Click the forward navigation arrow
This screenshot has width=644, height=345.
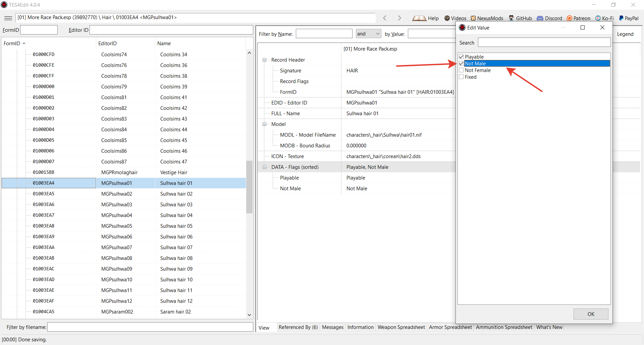point(399,18)
